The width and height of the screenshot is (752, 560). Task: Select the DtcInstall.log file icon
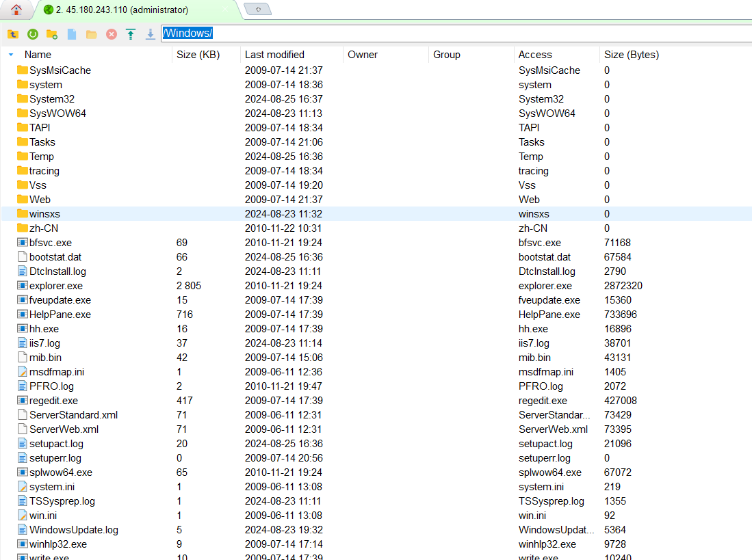pos(22,271)
